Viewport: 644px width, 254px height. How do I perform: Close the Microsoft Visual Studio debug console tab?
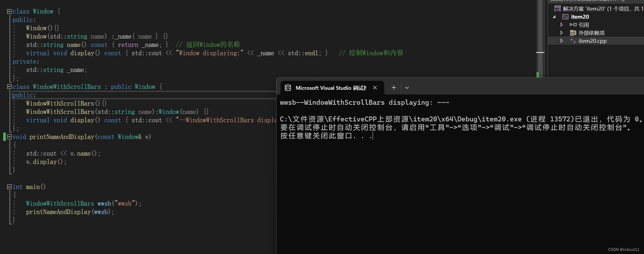pyautogui.click(x=375, y=88)
